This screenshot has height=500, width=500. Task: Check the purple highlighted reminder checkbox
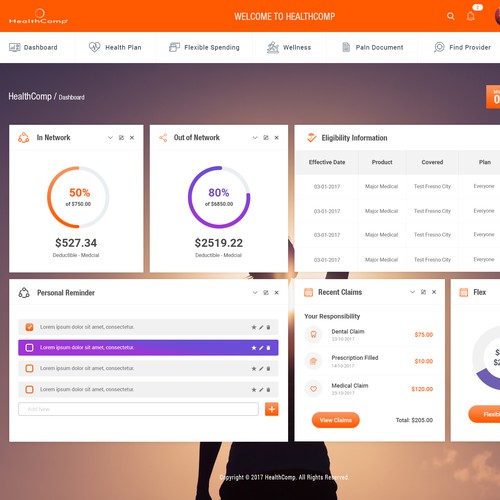29,348
